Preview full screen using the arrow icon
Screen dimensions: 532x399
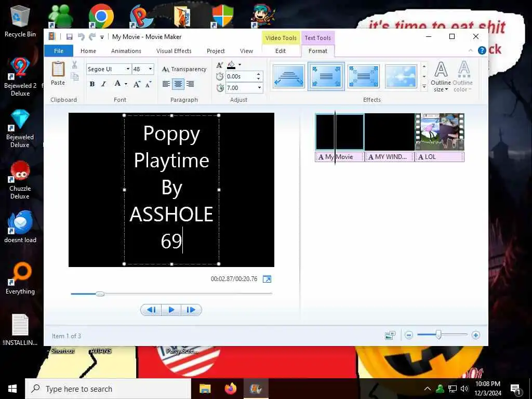[x=267, y=279]
